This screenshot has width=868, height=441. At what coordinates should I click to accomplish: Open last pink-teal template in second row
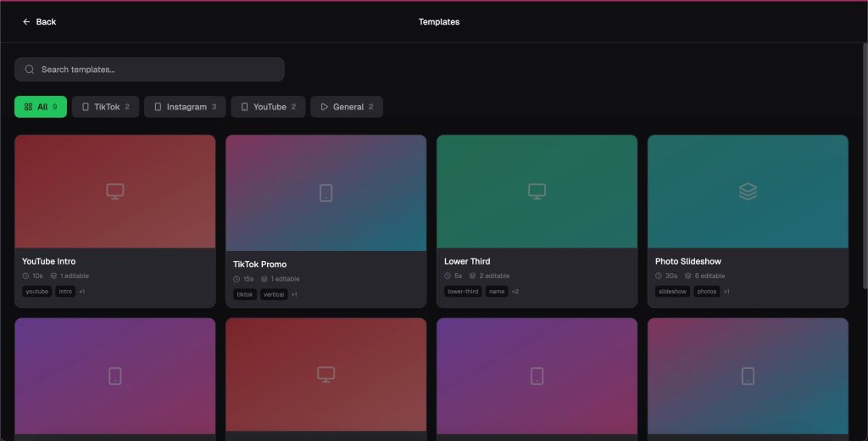point(748,377)
